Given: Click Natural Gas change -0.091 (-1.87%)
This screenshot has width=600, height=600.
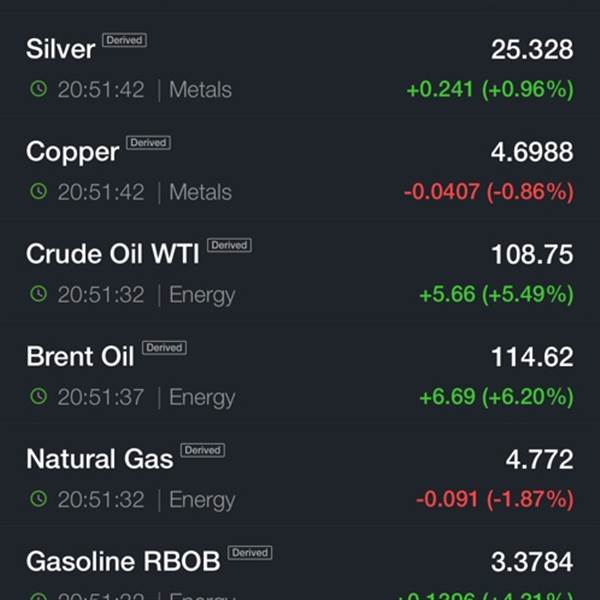Looking at the screenshot, I should pyautogui.click(x=495, y=499).
